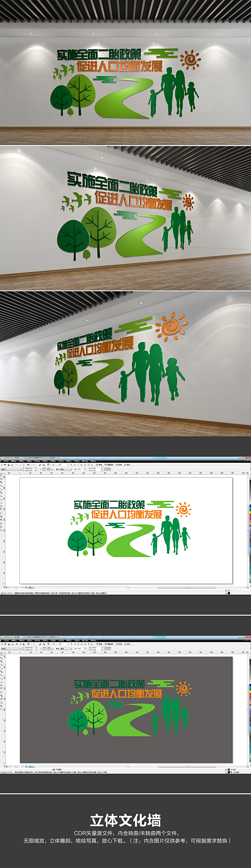Expand 单位 毫米 units dropdown in white-page window

(71, 469)
